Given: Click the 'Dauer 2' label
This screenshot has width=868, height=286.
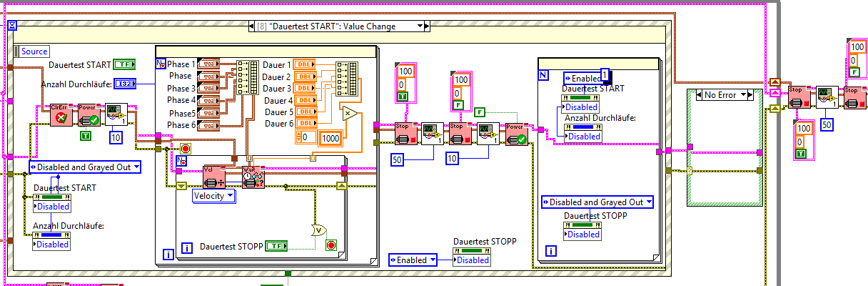Looking at the screenshot, I should pos(277,77).
